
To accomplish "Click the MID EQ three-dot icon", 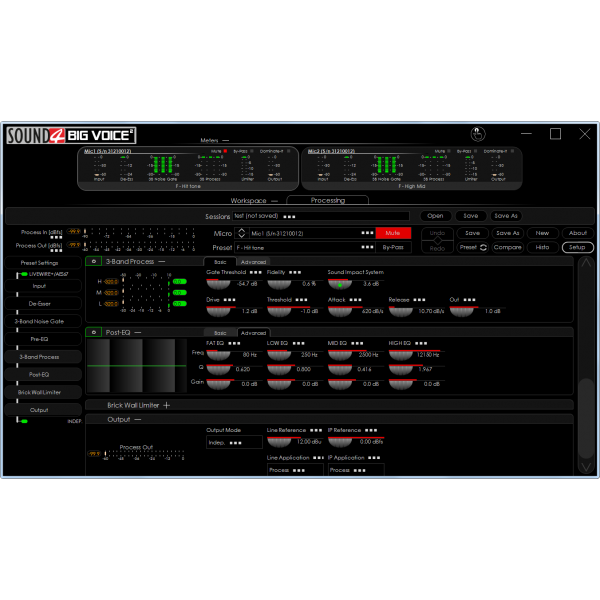I will tap(357, 343).
